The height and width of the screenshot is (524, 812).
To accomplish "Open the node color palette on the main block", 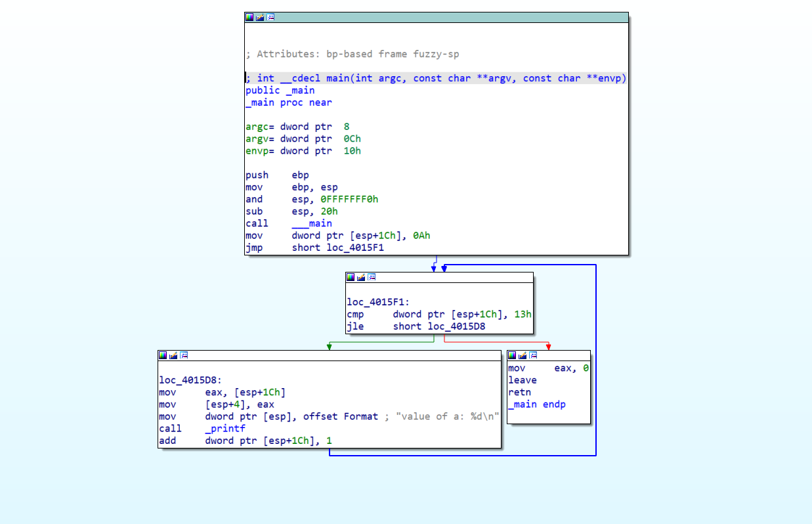I will (x=249, y=17).
